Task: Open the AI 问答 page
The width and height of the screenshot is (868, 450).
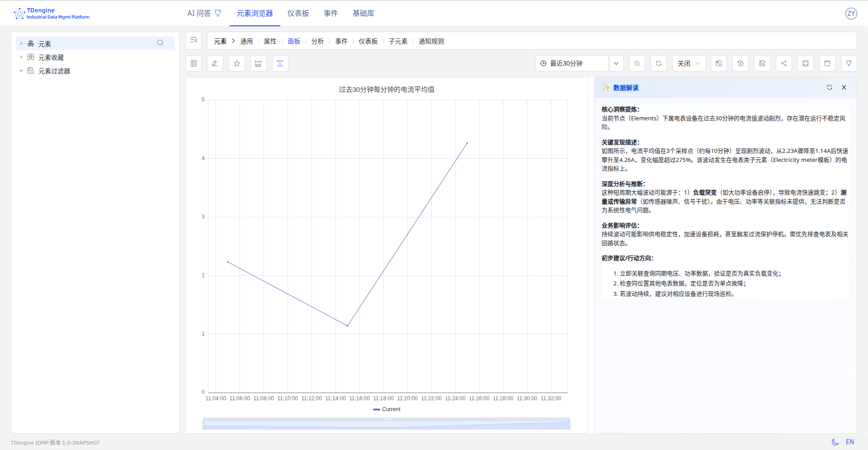Action: [x=204, y=14]
